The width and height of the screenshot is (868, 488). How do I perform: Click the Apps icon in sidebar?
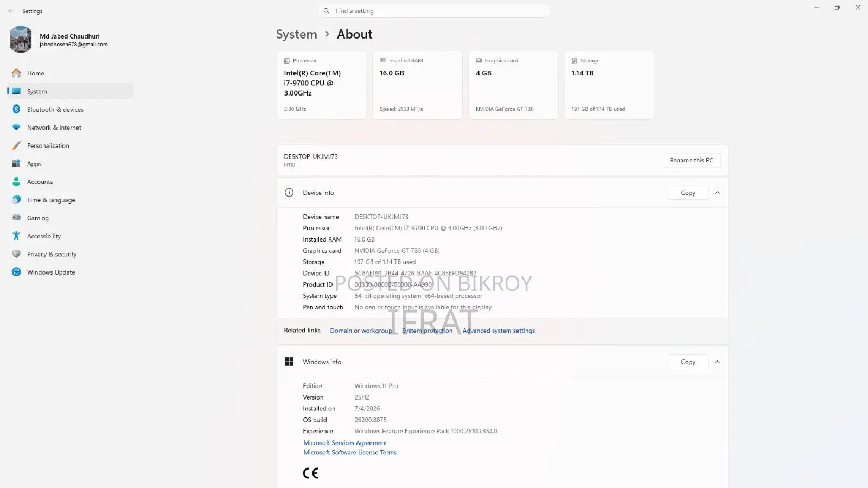click(x=16, y=163)
